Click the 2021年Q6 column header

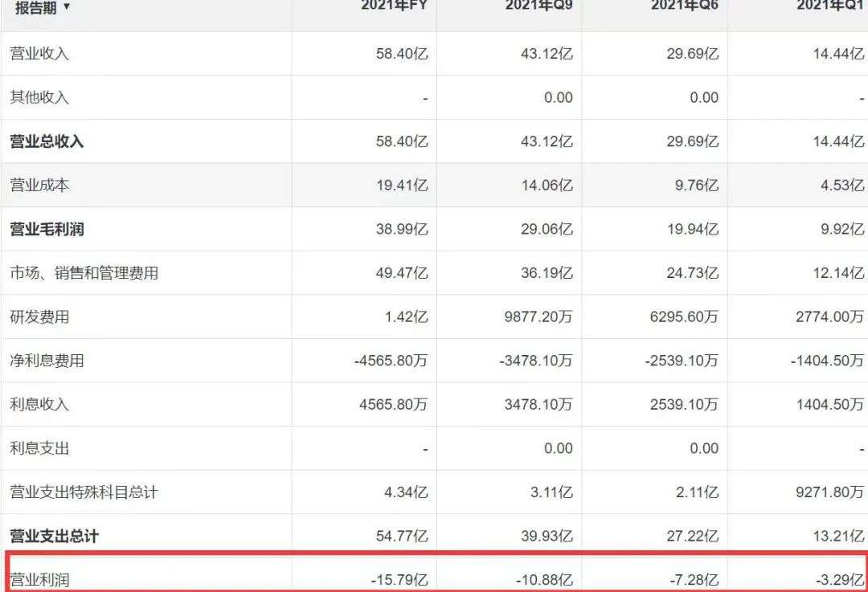tap(684, 6)
